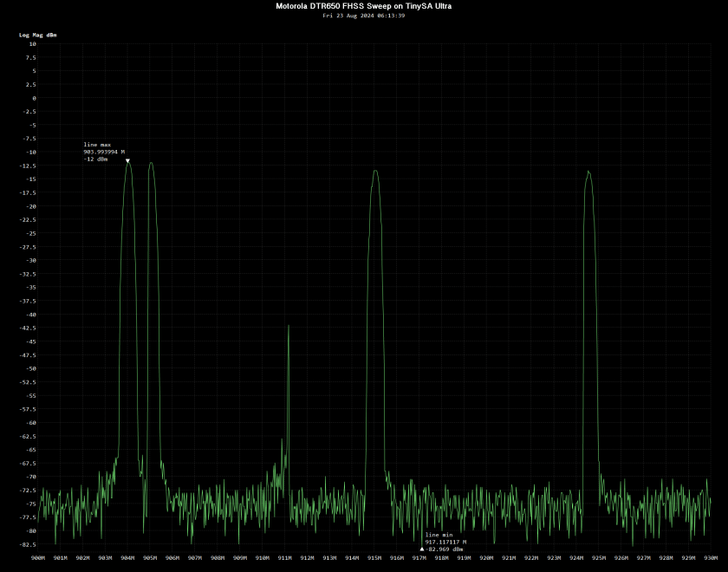Image resolution: width=728 pixels, height=572 pixels.
Task: Click the line min marker triangle
Action: click(x=422, y=549)
